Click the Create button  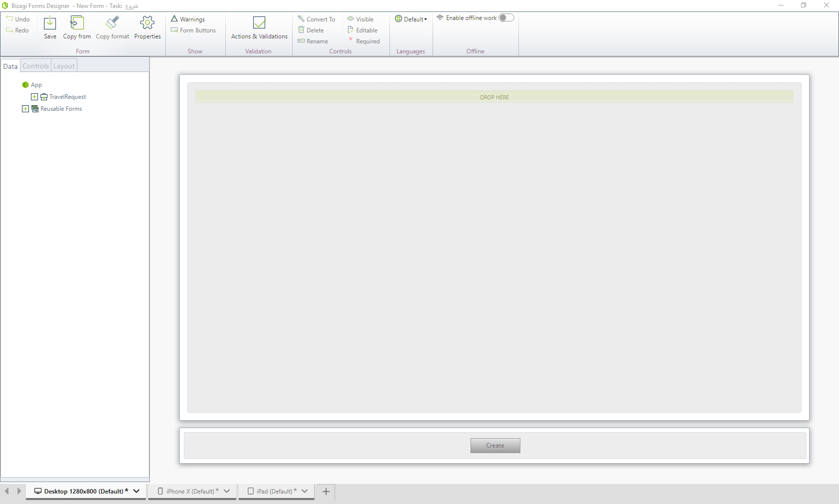(495, 446)
